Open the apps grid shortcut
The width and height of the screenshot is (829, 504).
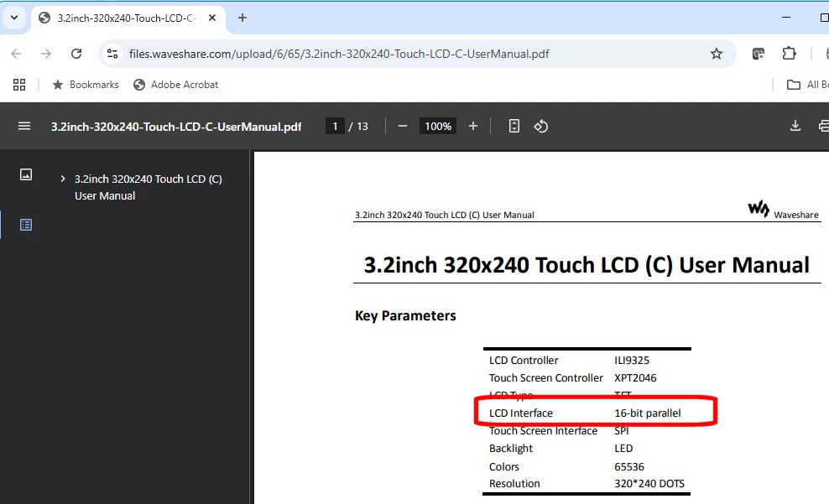pos(19,85)
